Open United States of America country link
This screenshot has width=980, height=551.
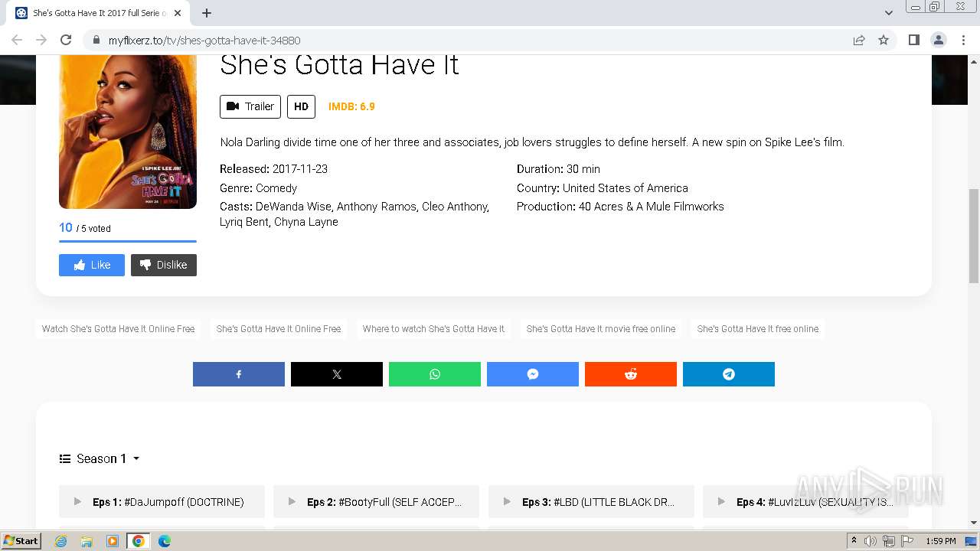[626, 188]
